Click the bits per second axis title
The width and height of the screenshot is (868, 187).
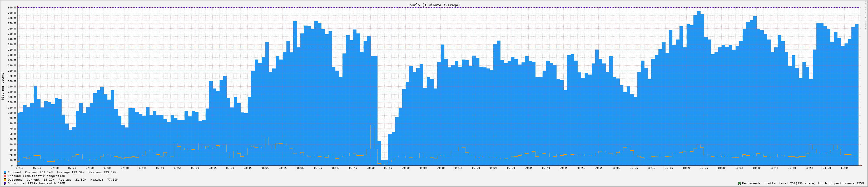(x=3, y=86)
